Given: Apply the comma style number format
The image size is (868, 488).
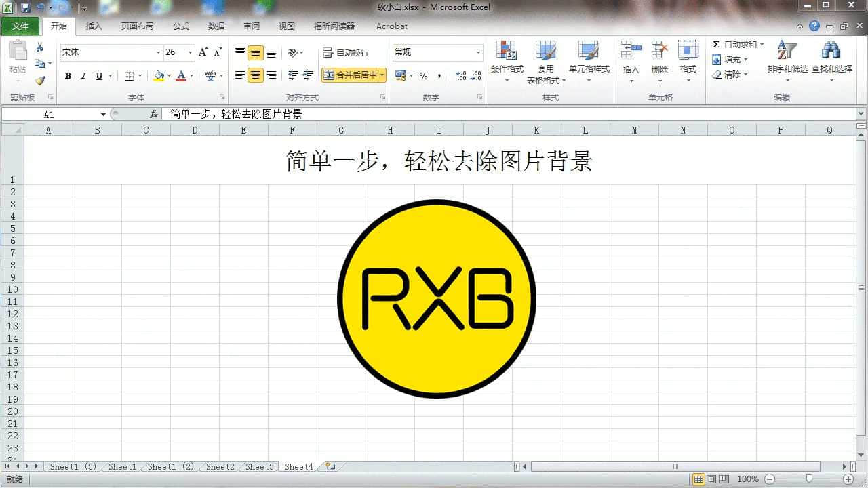Looking at the screenshot, I should 439,76.
